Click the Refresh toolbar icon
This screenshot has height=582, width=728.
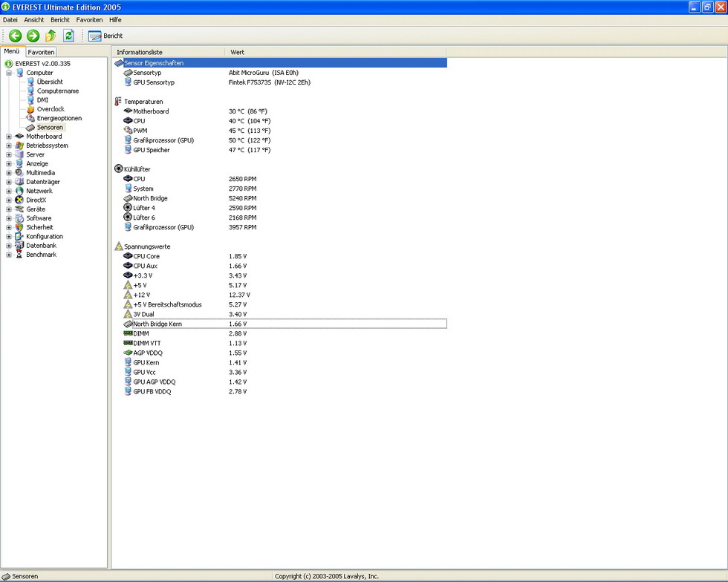(68, 36)
